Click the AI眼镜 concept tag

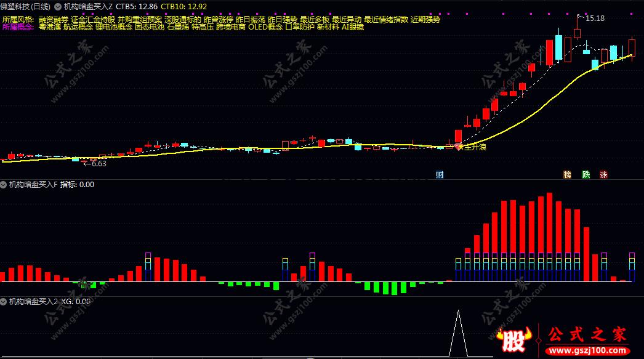point(353,26)
